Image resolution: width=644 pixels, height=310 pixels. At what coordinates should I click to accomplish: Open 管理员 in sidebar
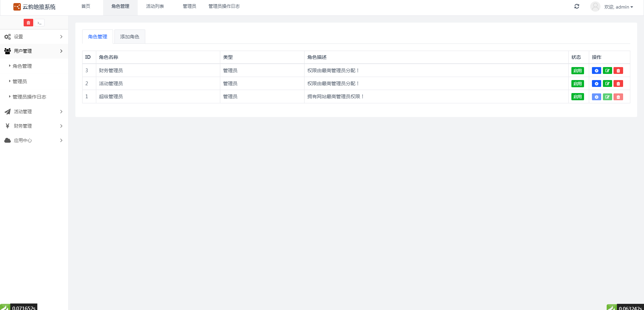[x=20, y=81]
